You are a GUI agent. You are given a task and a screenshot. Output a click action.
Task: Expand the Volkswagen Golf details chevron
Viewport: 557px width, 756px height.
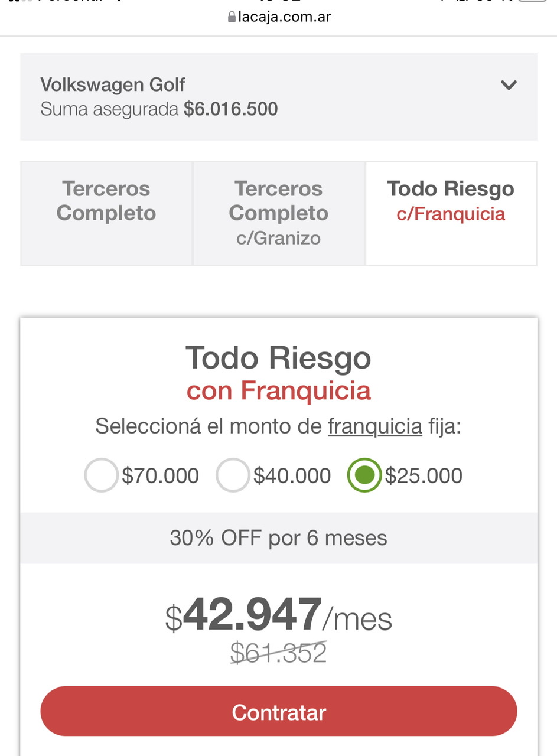(x=509, y=85)
